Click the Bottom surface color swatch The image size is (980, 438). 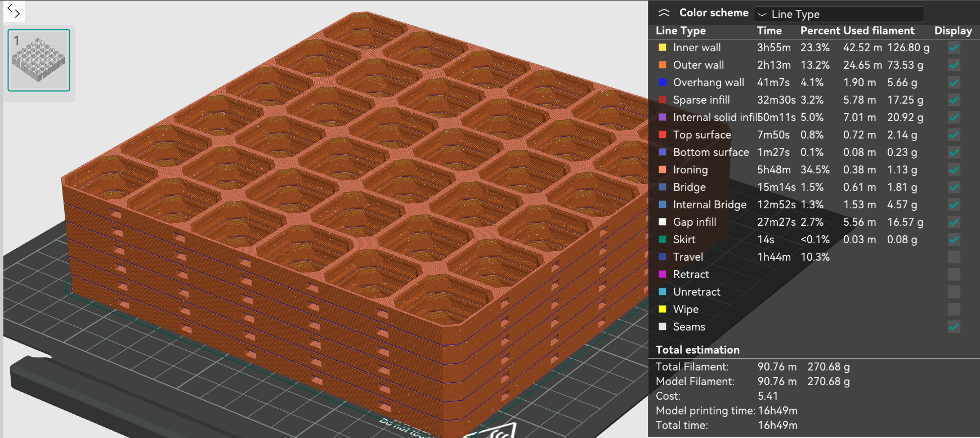(x=663, y=153)
